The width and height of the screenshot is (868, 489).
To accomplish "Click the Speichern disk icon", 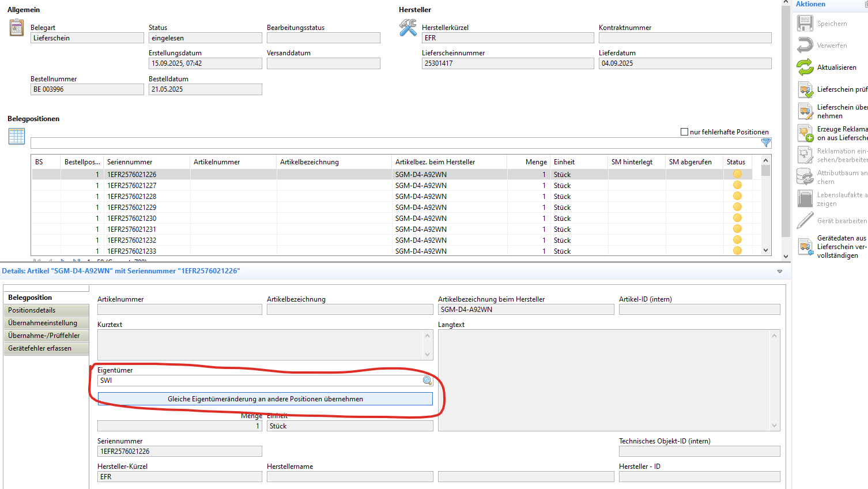I will click(805, 24).
